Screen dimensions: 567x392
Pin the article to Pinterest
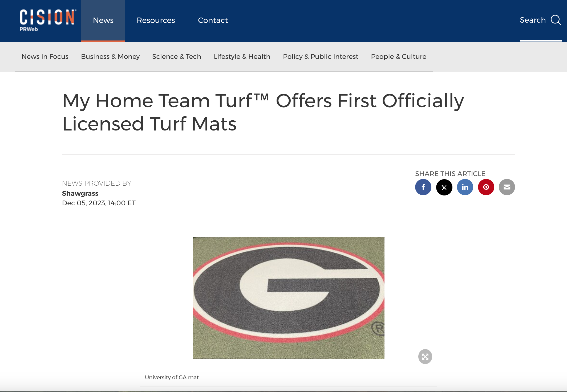(x=486, y=187)
